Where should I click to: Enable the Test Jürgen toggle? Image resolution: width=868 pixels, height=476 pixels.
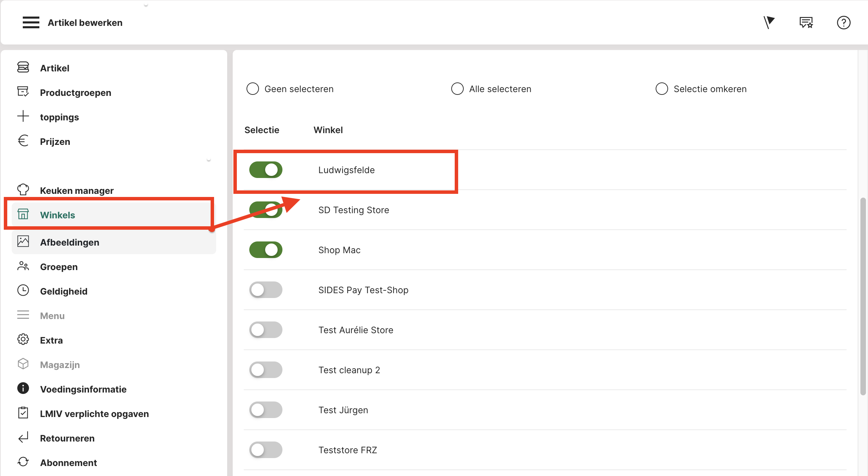click(x=266, y=410)
